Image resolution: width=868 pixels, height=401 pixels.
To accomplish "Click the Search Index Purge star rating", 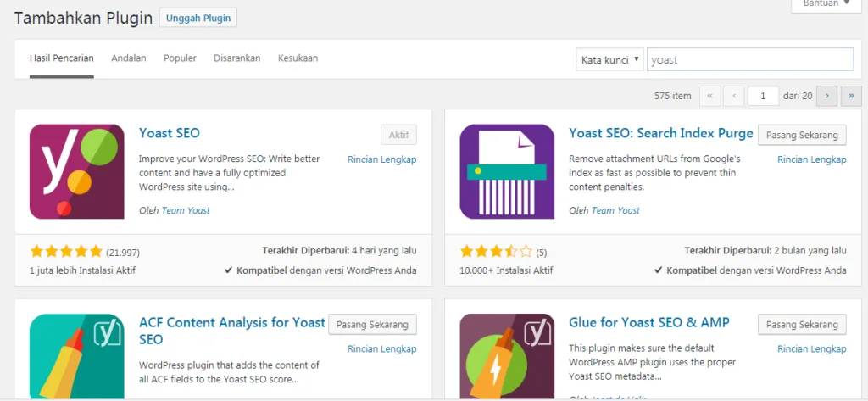I will click(x=496, y=252).
